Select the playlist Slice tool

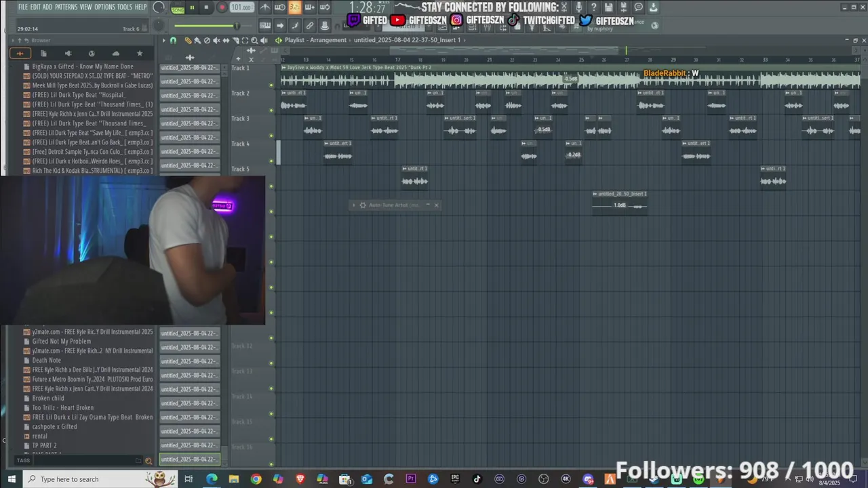[235, 40]
